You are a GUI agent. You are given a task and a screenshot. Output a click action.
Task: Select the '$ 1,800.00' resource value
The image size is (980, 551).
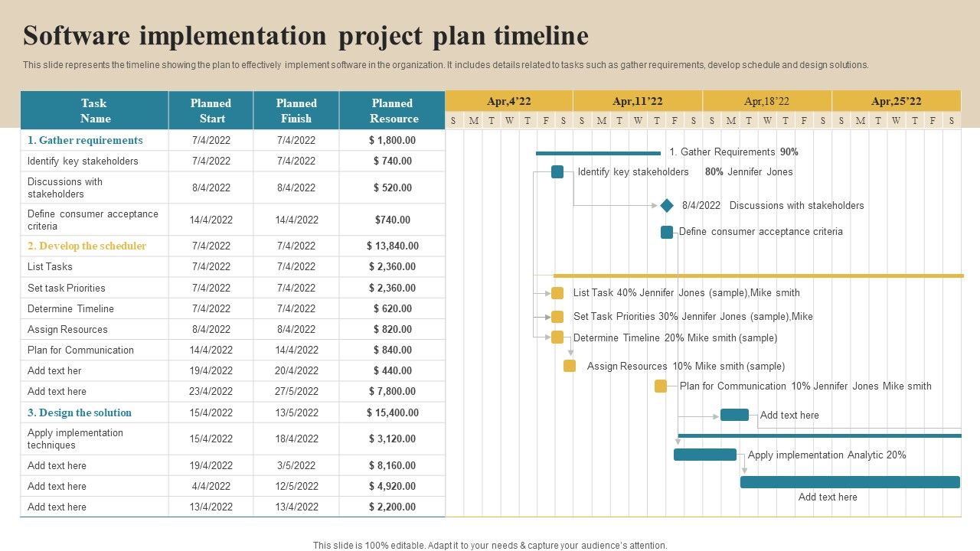[392, 140]
